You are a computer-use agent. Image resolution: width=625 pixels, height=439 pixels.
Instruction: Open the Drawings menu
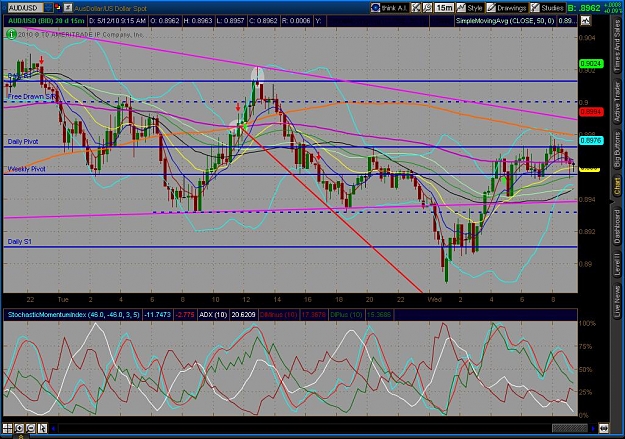point(507,8)
